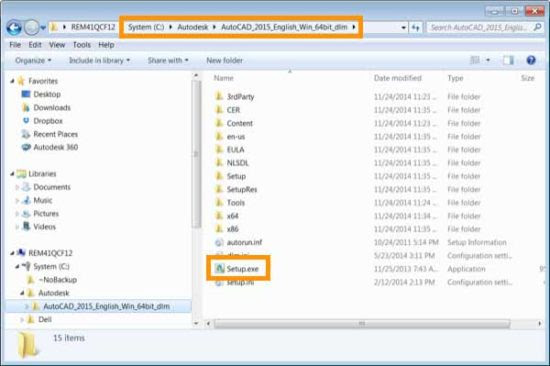Image resolution: width=550 pixels, height=366 pixels.
Task: Select the Content folder
Action: pos(240,124)
